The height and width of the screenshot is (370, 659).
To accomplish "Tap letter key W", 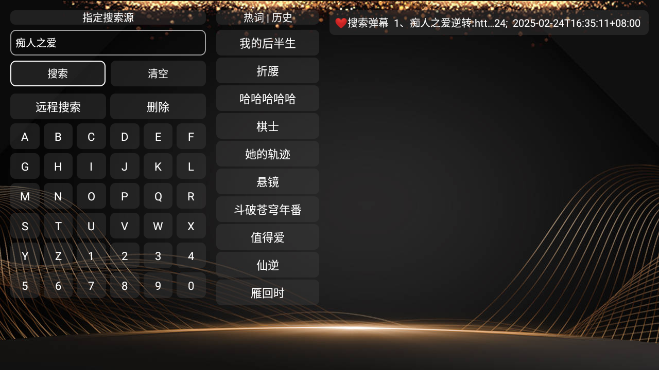I will (158, 226).
